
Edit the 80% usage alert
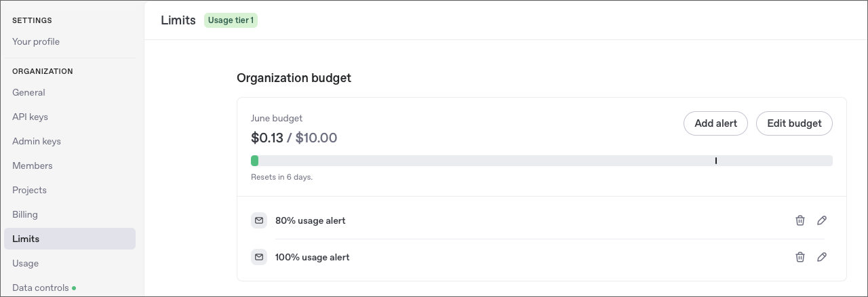pyautogui.click(x=822, y=220)
